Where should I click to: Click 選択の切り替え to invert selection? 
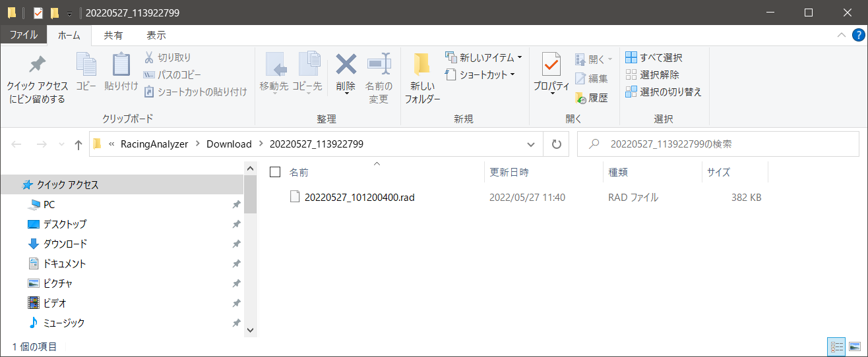pyautogui.click(x=663, y=92)
